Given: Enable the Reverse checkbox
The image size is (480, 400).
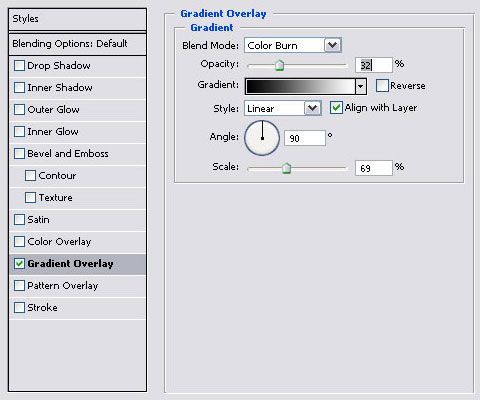Looking at the screenshot, I should [x=382, y=86].
